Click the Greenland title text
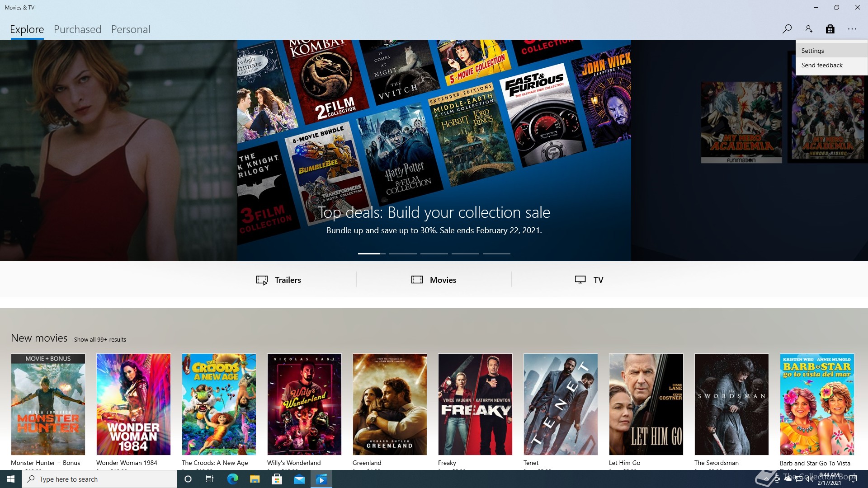 367,463
